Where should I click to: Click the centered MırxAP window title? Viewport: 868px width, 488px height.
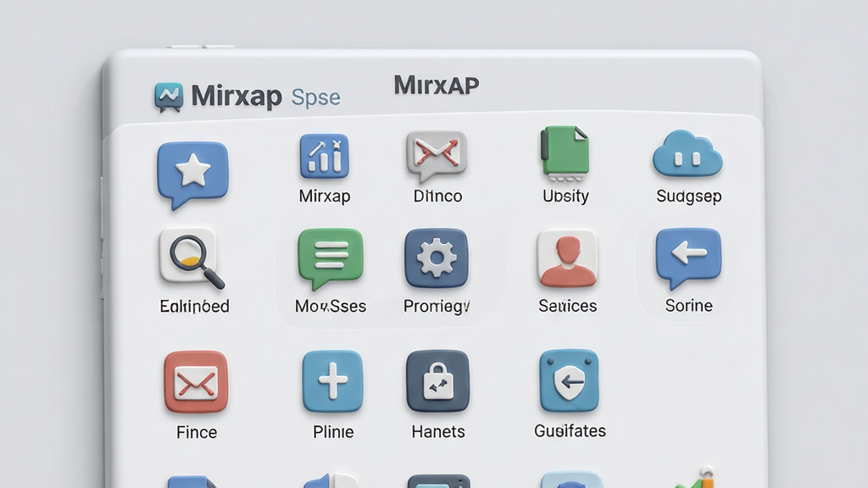pyautogui.click(x=437, y=86)
